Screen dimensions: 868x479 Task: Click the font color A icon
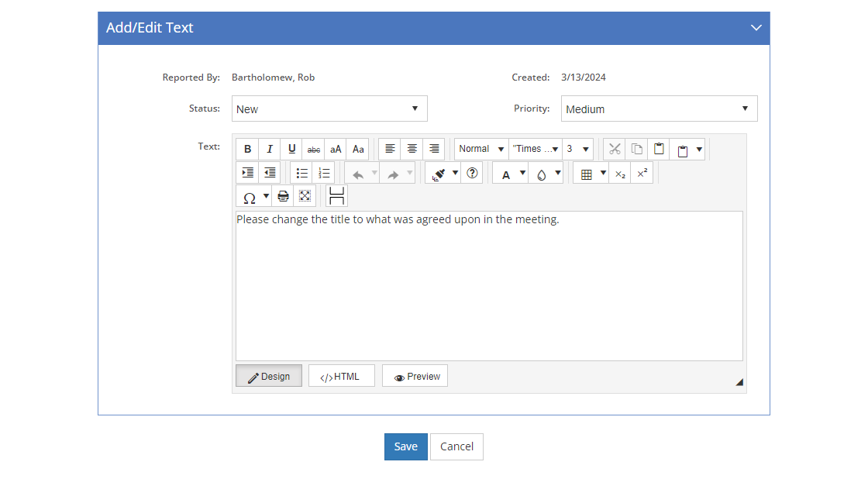(505, 174)
